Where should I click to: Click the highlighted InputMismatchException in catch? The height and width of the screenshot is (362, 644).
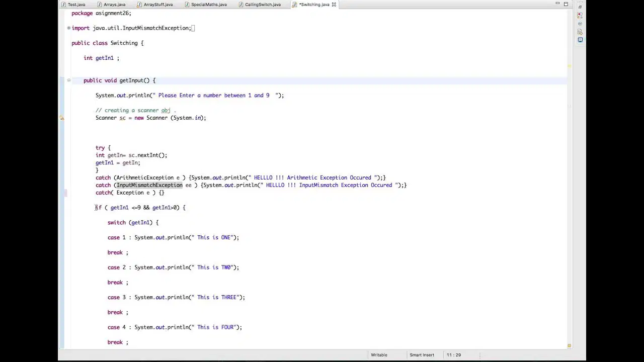(x=149, y=185)
